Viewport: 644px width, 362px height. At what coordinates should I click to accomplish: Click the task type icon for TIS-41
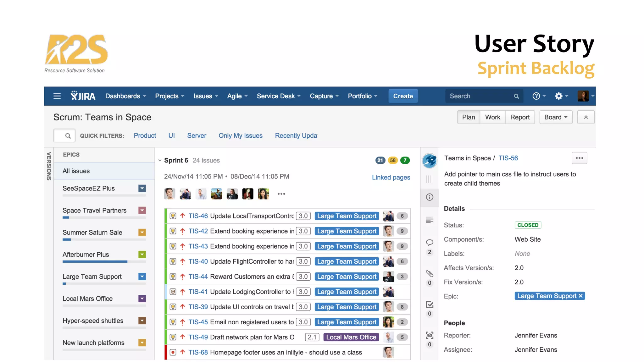[173, 292]
